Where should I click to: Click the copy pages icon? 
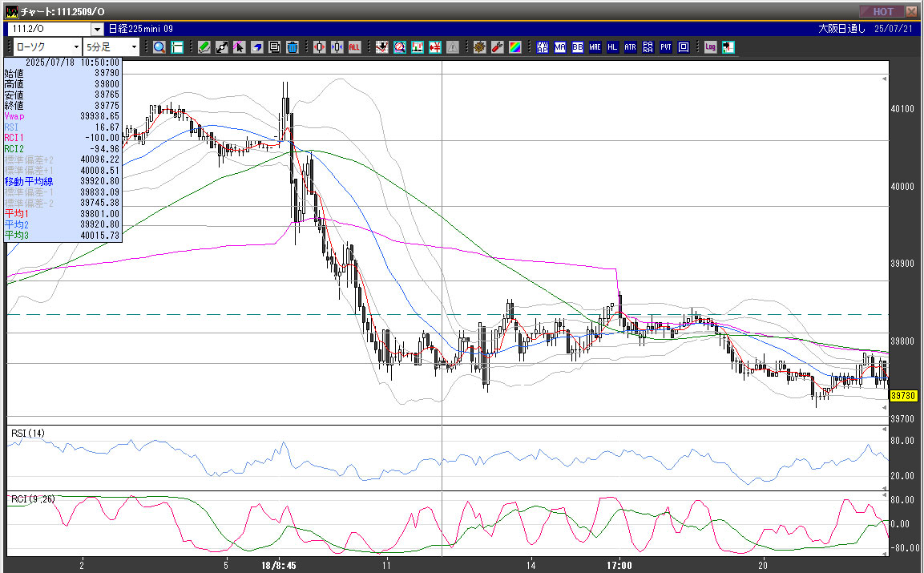(x=274, y=47)
